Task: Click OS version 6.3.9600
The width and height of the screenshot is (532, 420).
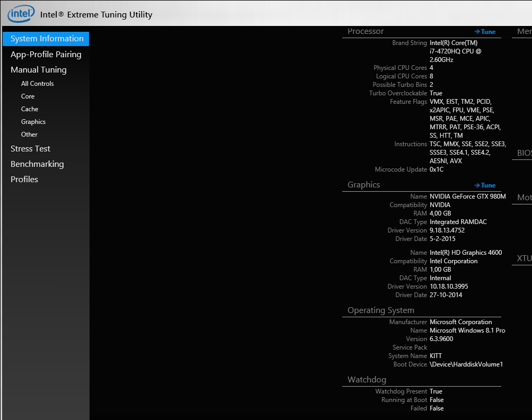Action: click(441, 339)
